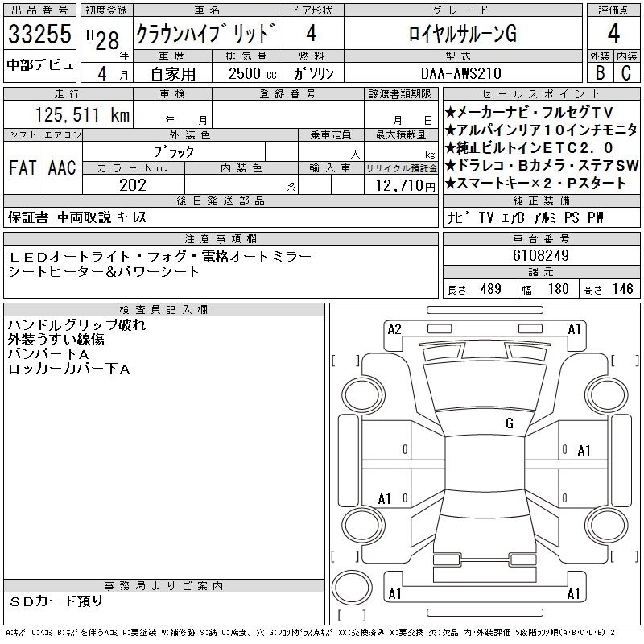Click the ハンドルグリップ破れ inspector note
Image resolution: width=644 pixels, height=644 pixels.
click(x=76, y=325)
